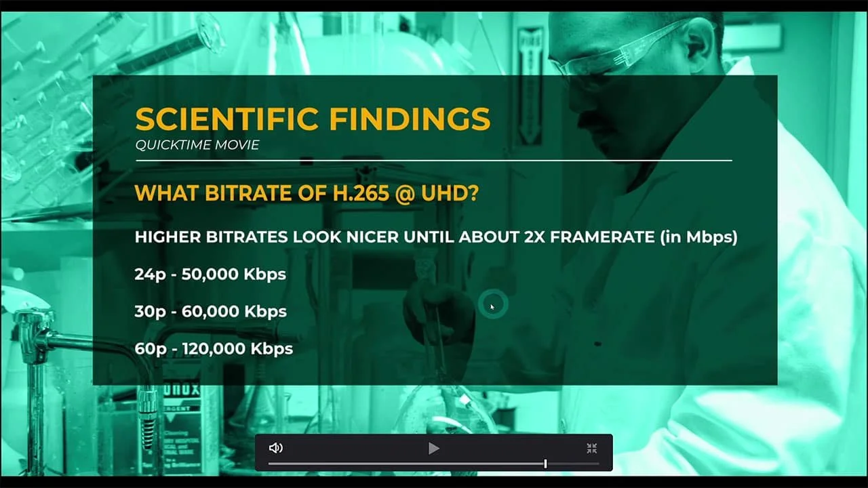Viewport: 868px width, 488px height.
Task: Click the speaker volume icon
Action: (x=276, y=447)
